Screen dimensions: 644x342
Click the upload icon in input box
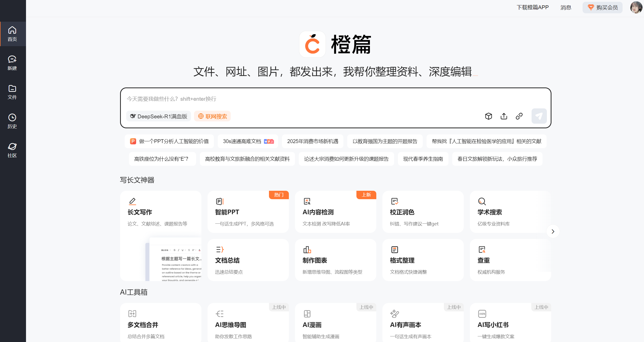tap(504, 116)
